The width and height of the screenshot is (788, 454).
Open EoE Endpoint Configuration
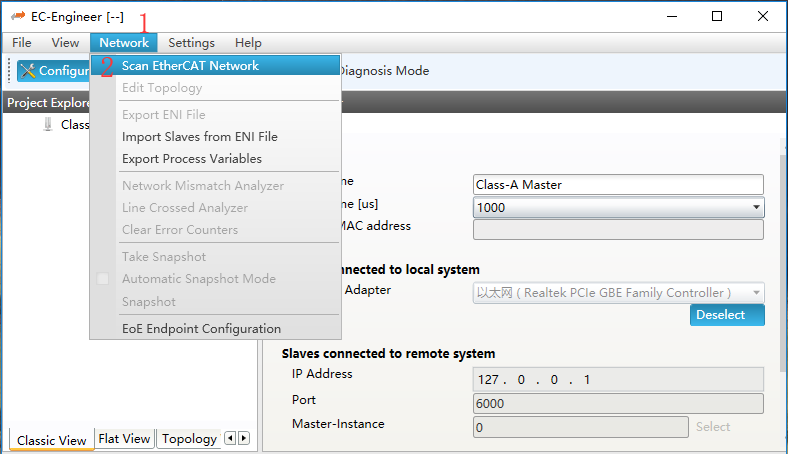[x=201, y=329]
